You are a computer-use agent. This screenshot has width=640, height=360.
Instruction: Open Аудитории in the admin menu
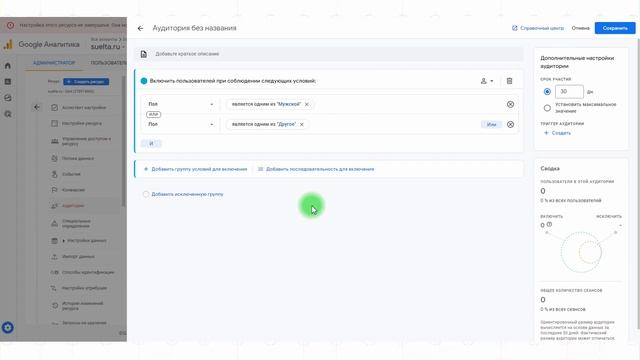(73, 206)
